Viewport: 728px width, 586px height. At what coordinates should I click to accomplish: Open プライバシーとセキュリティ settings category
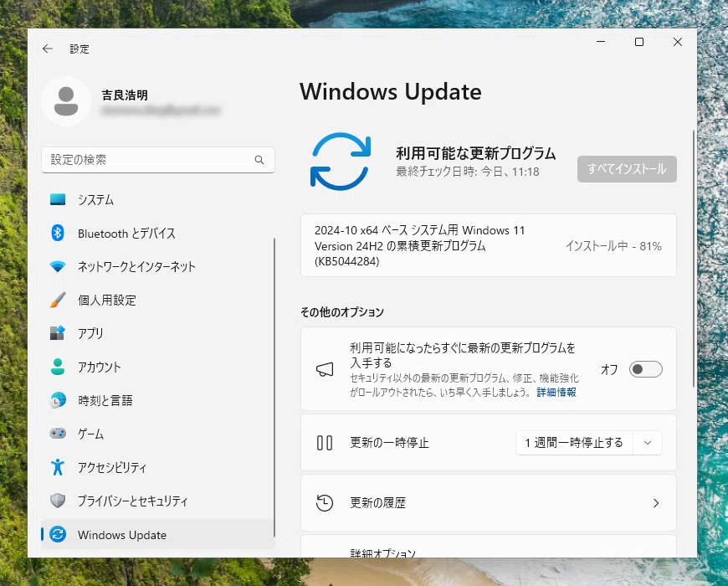[x=158, y=501]
